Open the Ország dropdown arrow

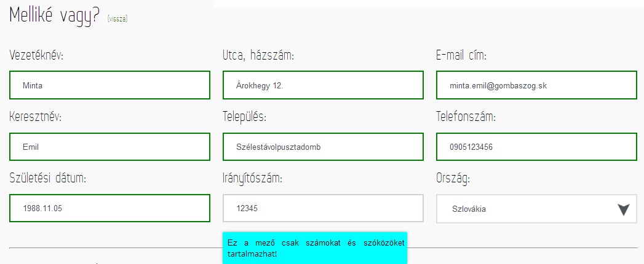click(x=624, y=209)
